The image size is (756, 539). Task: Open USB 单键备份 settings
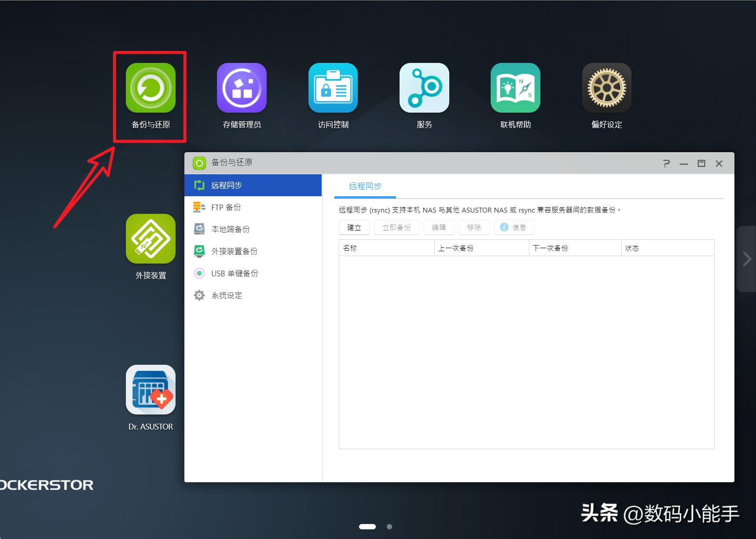click(x=235, y=273)
